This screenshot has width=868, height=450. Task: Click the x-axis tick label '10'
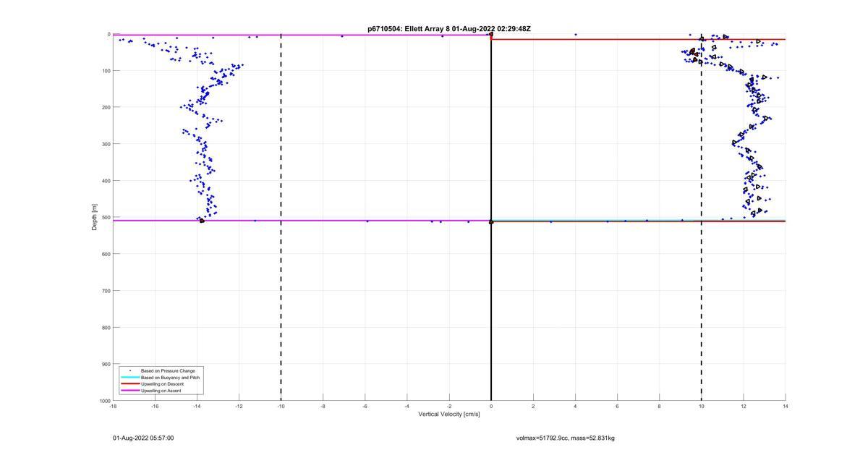(702, 407)
